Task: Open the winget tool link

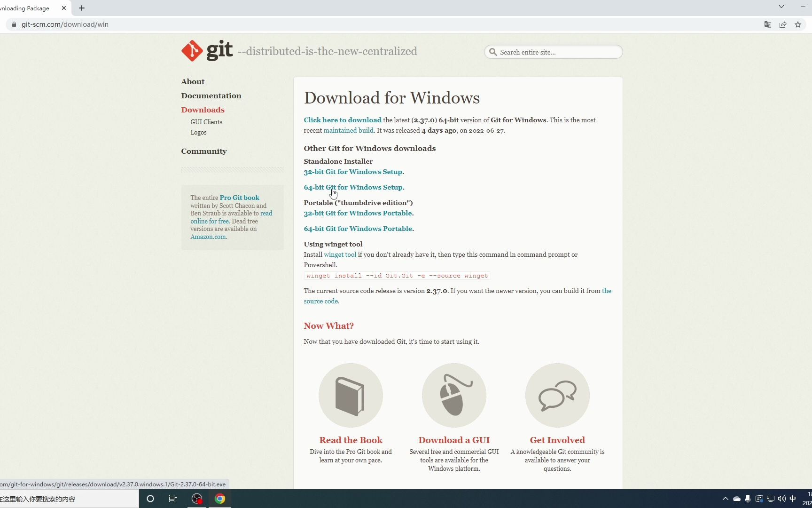Action: tap(340, 254)
